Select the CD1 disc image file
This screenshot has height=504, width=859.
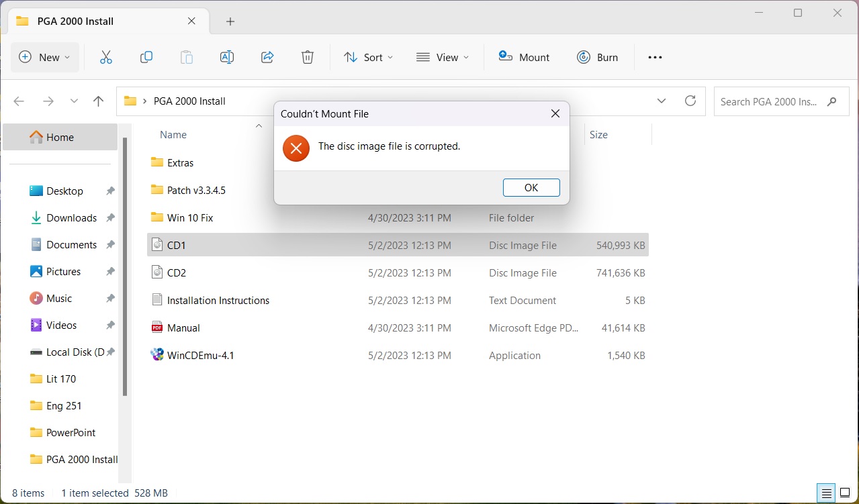398,245
